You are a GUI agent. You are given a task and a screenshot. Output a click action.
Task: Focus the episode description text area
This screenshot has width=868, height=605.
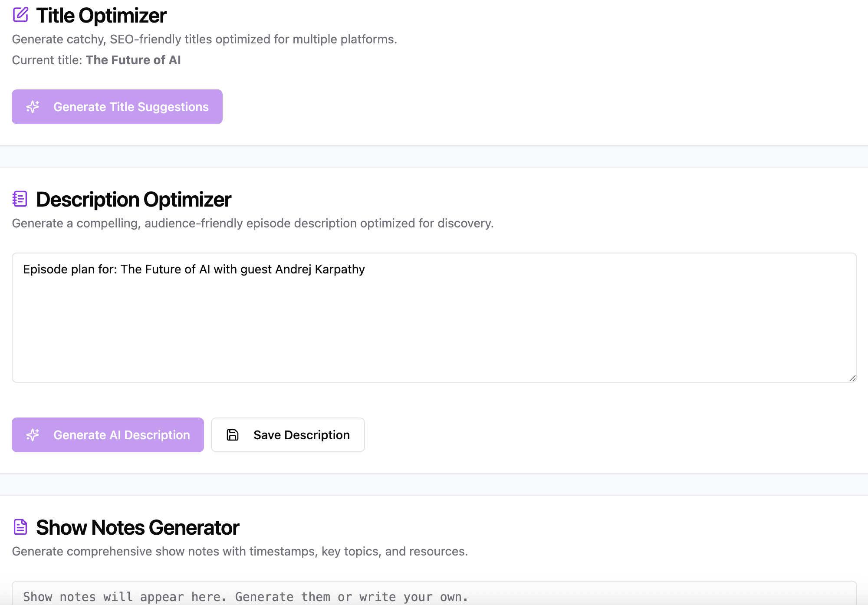pyautogui.click(x=434, y=318)
